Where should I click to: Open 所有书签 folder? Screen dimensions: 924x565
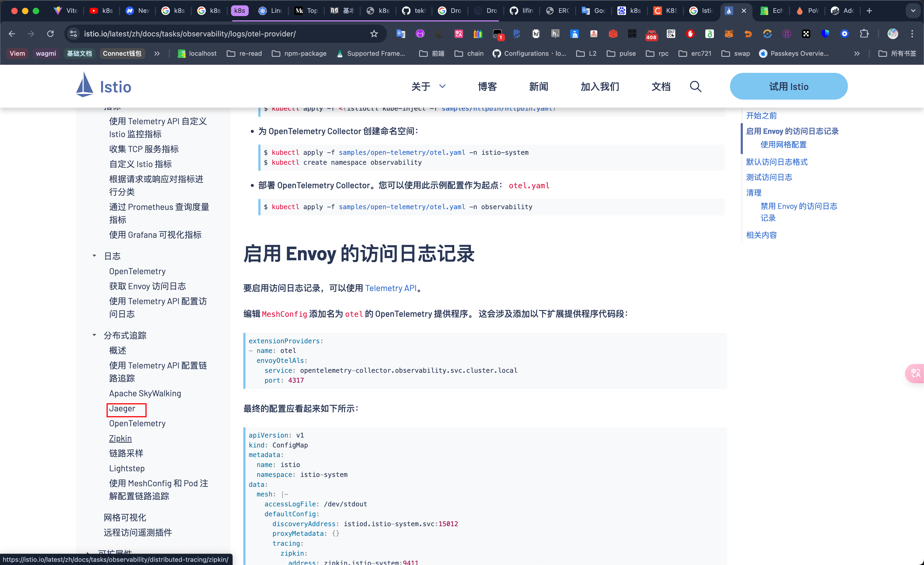[897, 53]
